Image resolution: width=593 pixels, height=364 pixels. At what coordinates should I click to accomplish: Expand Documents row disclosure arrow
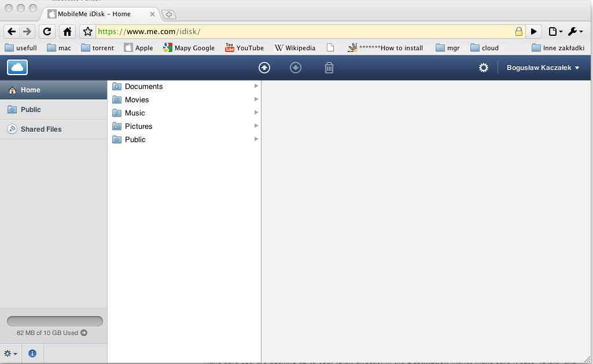coord(256,86)
